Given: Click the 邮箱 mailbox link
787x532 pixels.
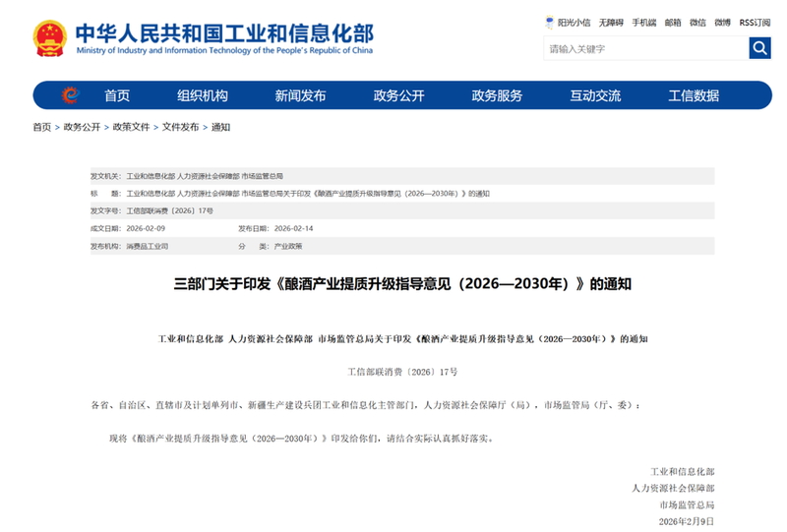Looking at the screenshot, I should pyautogui.click(x=673, y=23).
